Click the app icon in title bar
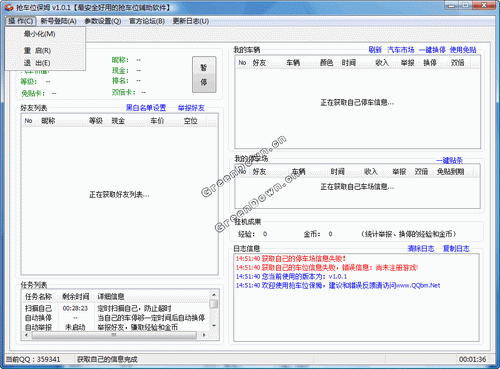 [x=9, y=7]
